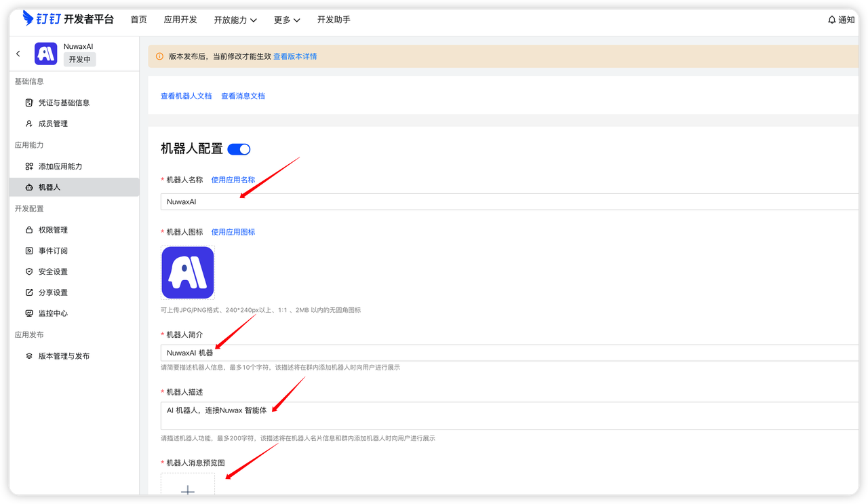
Task: Expand the 开放能力 dropdown menu
Action: tap(235, 20)
